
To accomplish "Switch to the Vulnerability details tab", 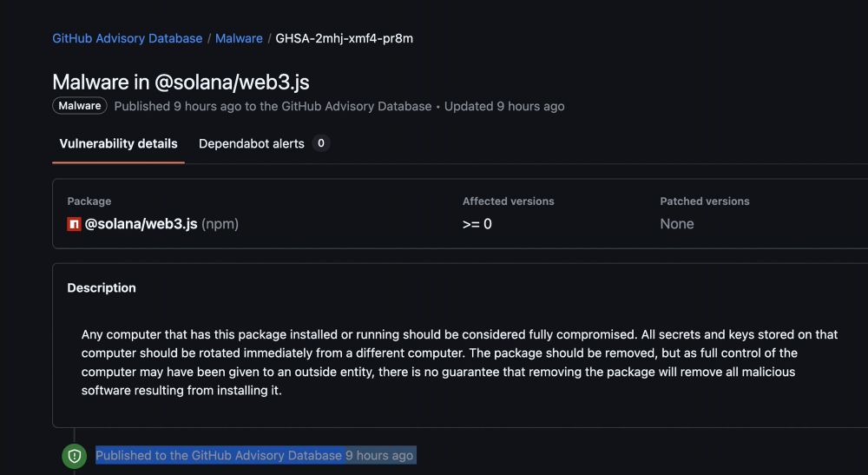I will 118,143.
